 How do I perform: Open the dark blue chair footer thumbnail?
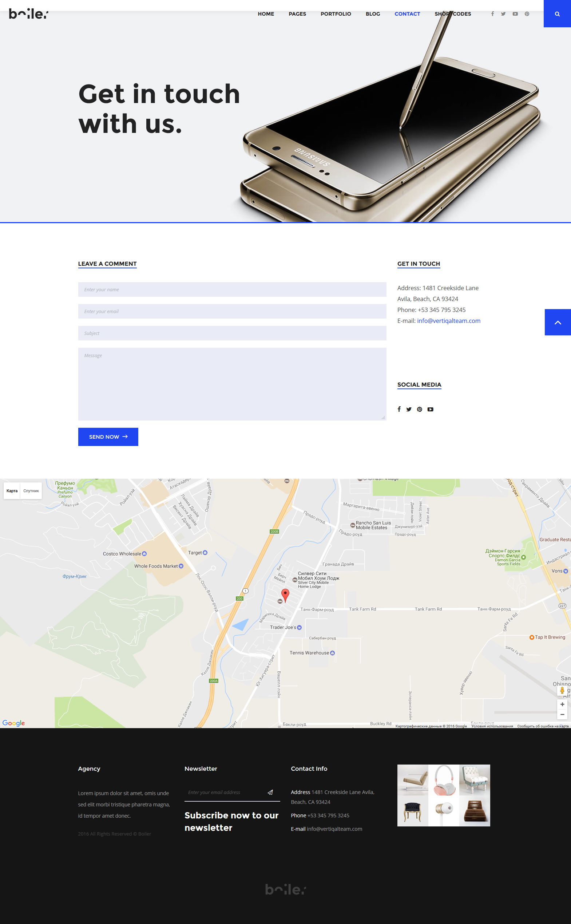click(413, 811)
